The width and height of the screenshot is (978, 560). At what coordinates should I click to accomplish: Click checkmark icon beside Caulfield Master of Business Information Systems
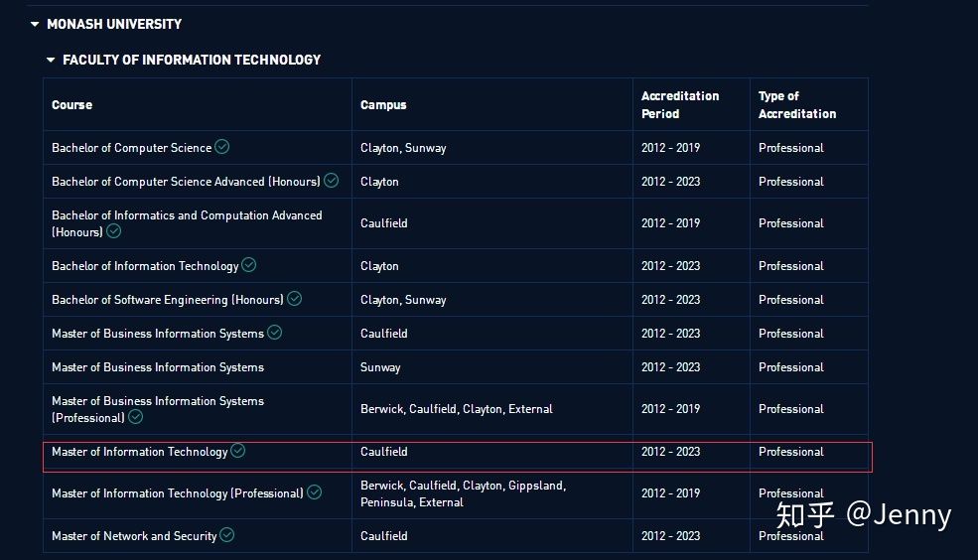click(x=274, y=333)
